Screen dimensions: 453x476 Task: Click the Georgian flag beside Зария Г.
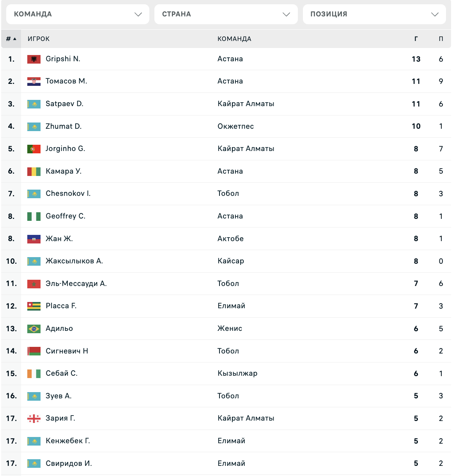(34, 419)
